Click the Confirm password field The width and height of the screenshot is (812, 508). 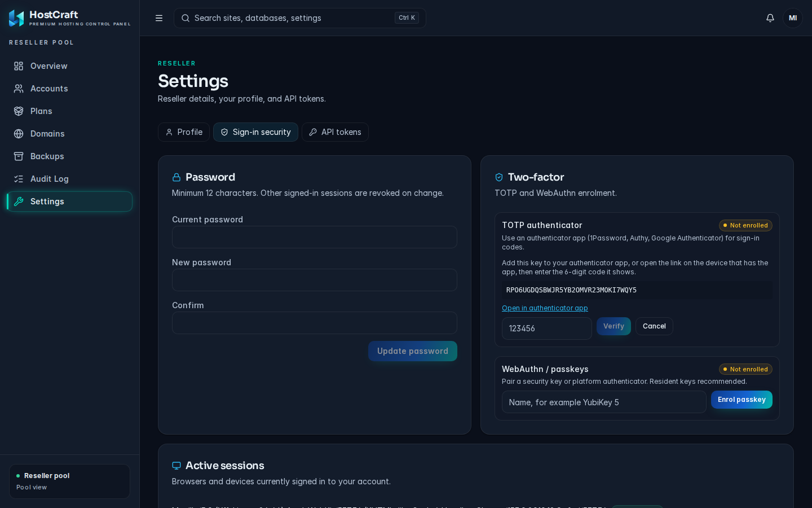point(315,323)
